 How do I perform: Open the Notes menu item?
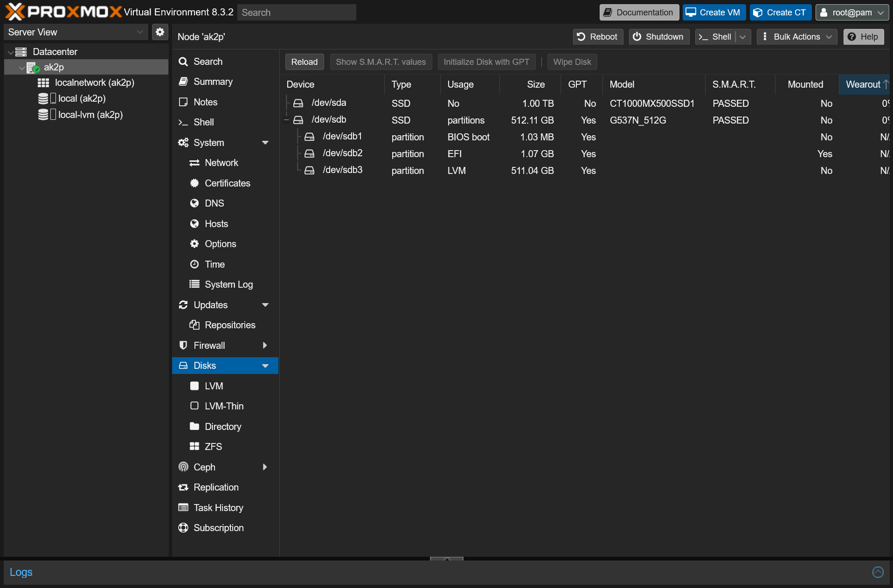click(x=225, y=102)
